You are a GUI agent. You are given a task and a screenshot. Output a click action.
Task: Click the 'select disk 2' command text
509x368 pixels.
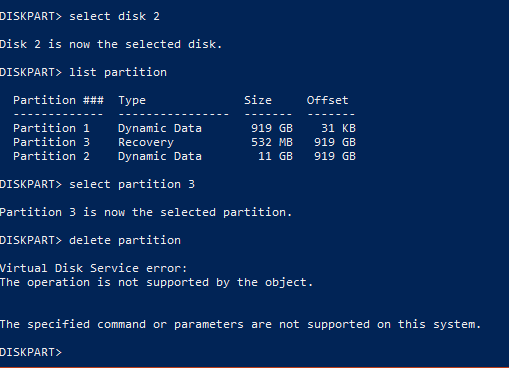click(x=114, y=16)
